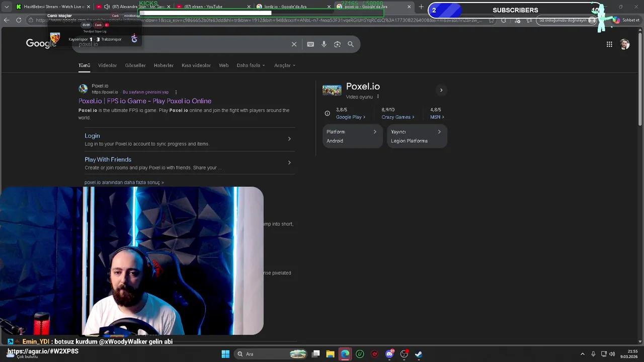Open Windows Start menu
Viewport: 644px width, 362px height.
click(x=225, y=354)
